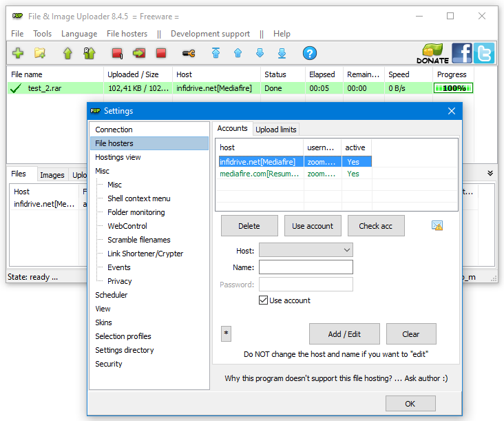Click the Add / Edit button
Viewport: 504px width, 421px height.
click(x=344, y=334)
